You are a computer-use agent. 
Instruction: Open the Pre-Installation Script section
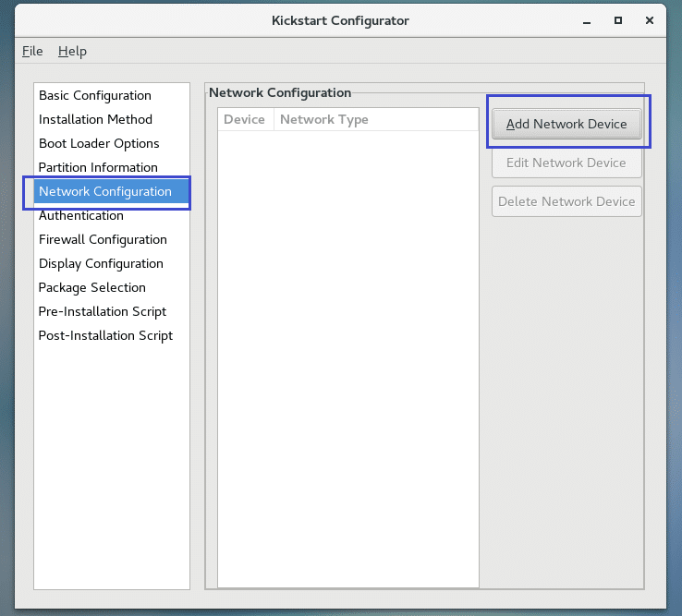click(x=102, y=311)
